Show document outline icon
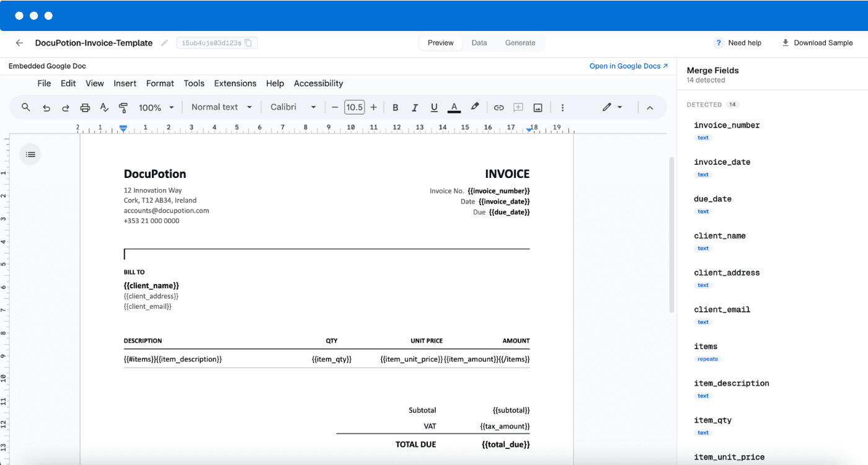The image size is (868, 465). (30, 154)
